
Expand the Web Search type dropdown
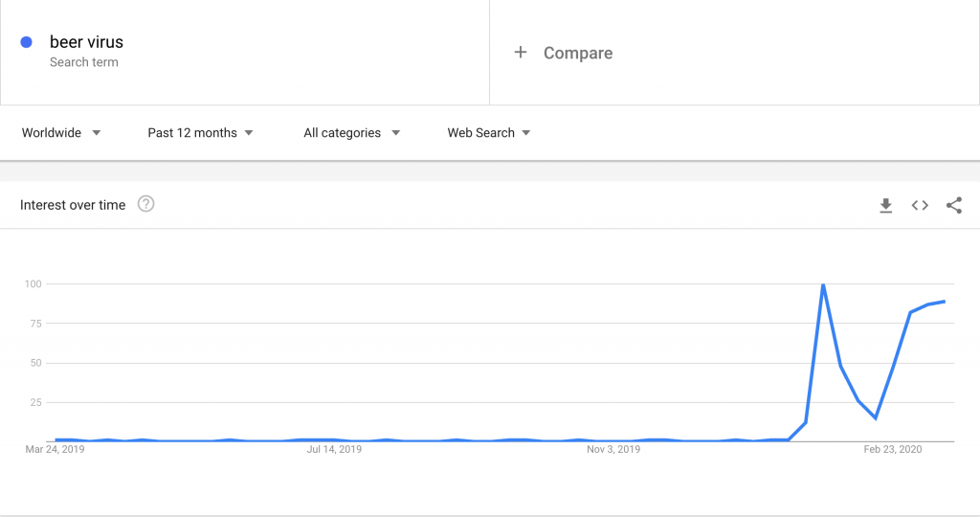489,132
